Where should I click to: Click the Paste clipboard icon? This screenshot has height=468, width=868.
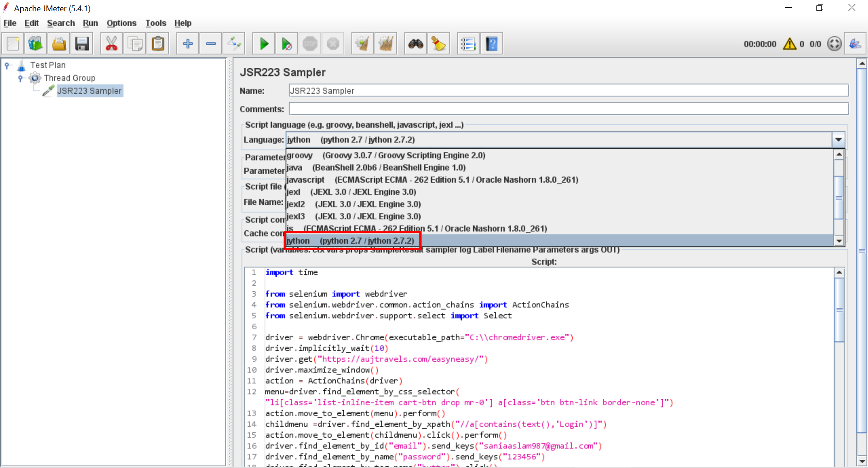point(158,44)
